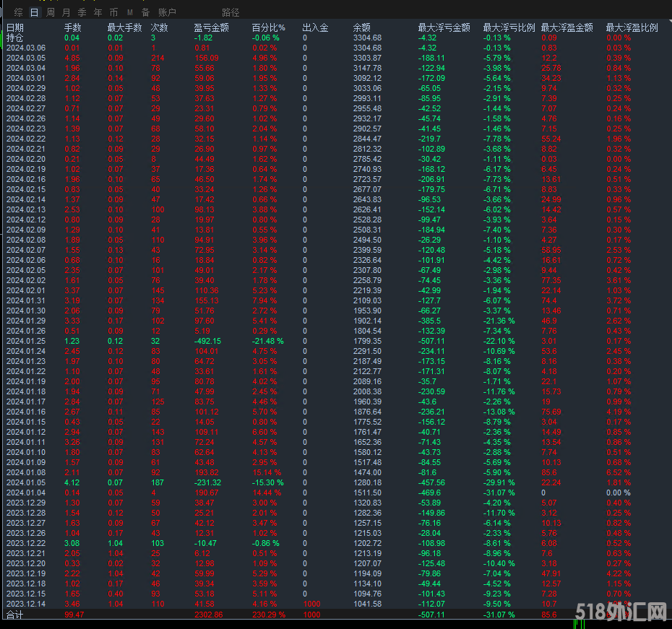
Task: Click the 合计 total row
Action: [x=14, y=614]
